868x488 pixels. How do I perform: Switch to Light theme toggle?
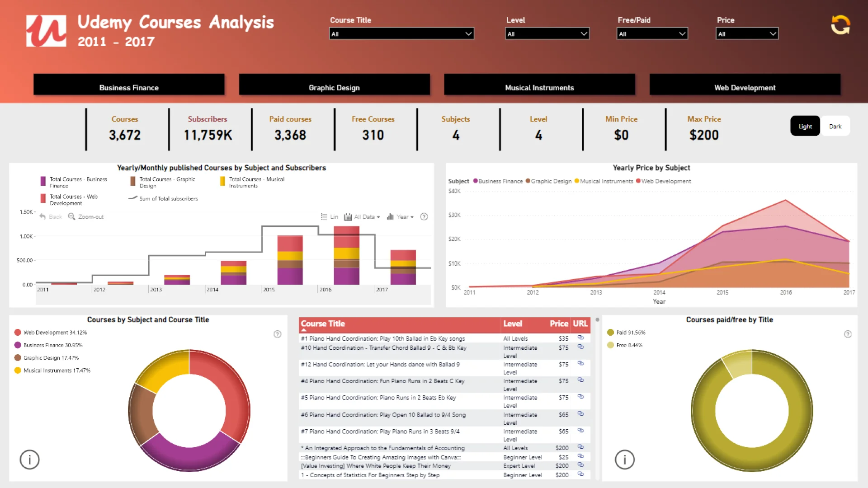(x=805, y=126)
